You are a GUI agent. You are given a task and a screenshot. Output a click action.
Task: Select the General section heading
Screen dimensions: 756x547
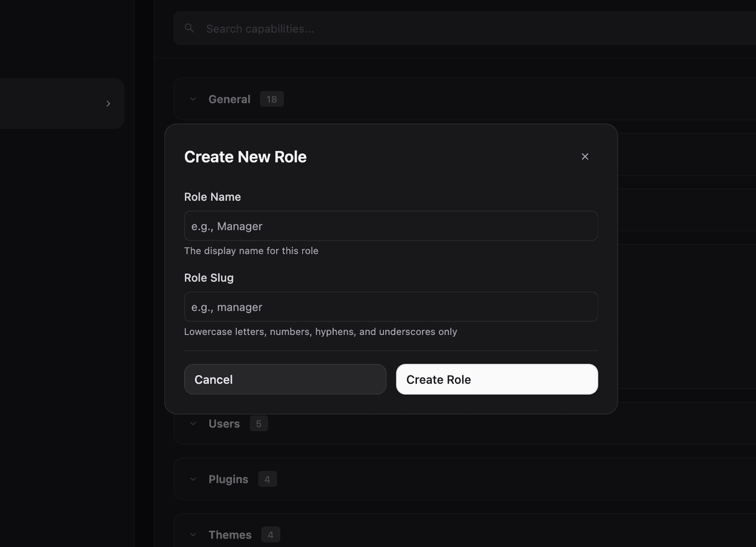point(229,98)
